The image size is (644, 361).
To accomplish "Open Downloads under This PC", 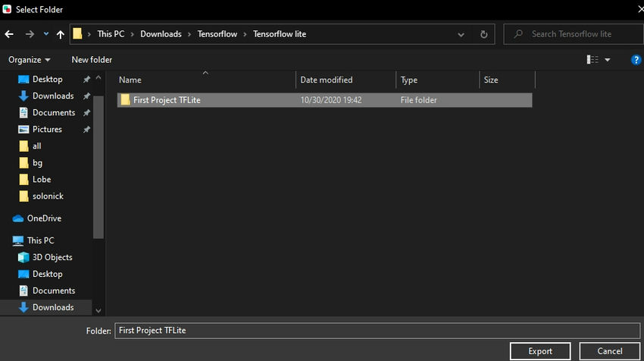I will tap(53, 307).
